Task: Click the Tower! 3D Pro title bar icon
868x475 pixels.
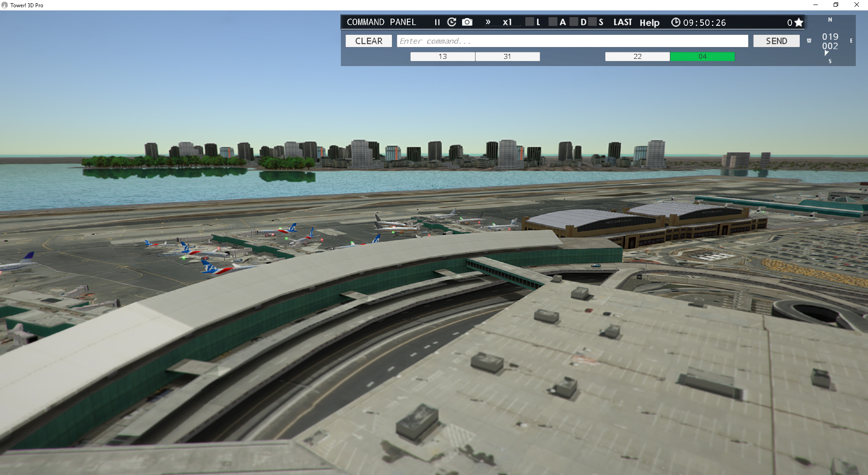Action: 5,5
